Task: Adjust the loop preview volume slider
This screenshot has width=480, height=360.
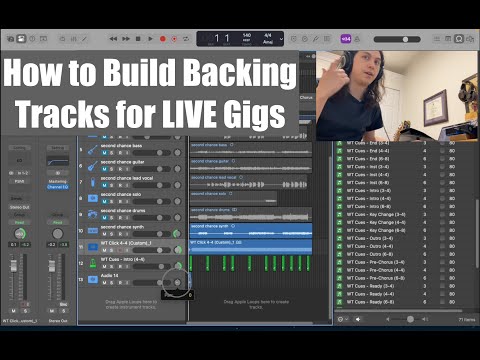Action: coord(407,319)
